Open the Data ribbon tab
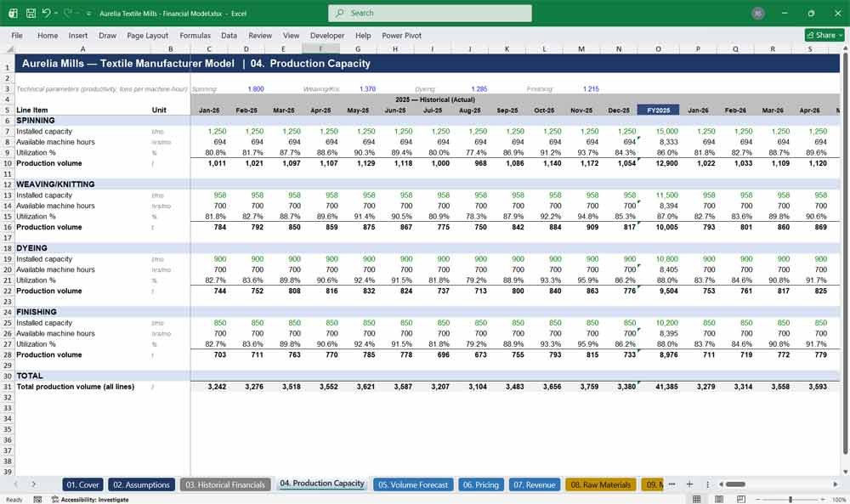850x504 pixels. click(x=229, y=35)
